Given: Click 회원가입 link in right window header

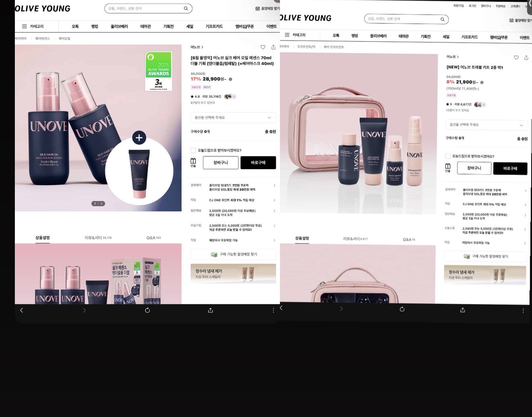Looking at the screenshot, I should tap(459, 6).
